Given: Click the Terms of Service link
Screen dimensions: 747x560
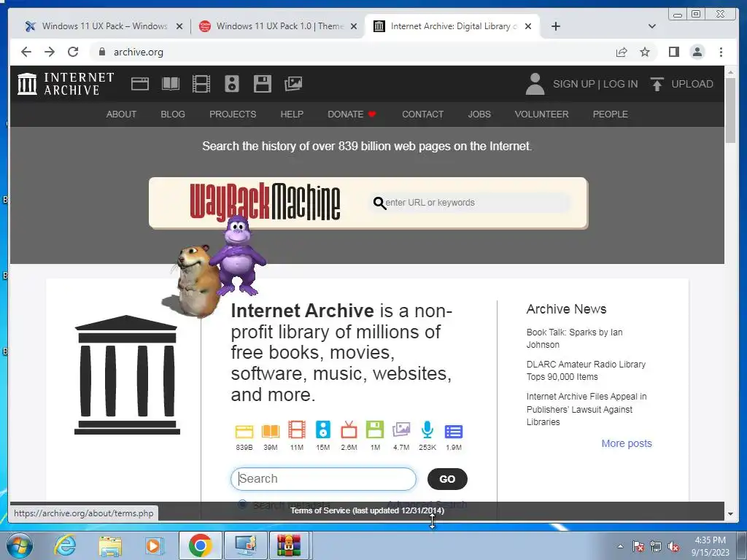Looking at the screenshot, I should (x=367, y=510).
